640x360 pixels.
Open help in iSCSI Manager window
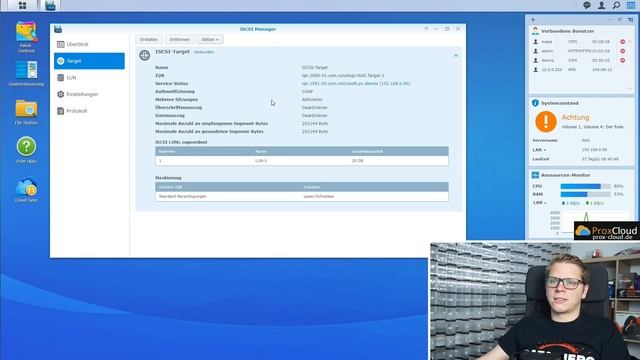coord(426,29)
